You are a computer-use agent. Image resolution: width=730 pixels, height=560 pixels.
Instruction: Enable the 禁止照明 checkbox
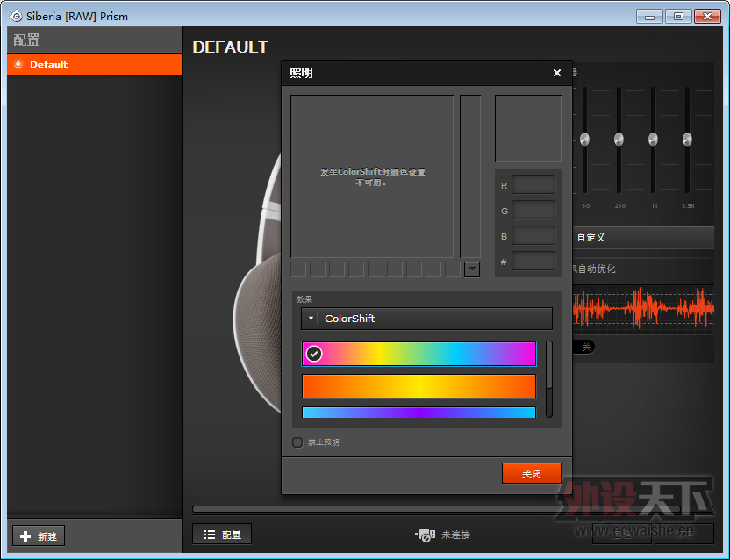pyautogui.click(x=297, y=442)
